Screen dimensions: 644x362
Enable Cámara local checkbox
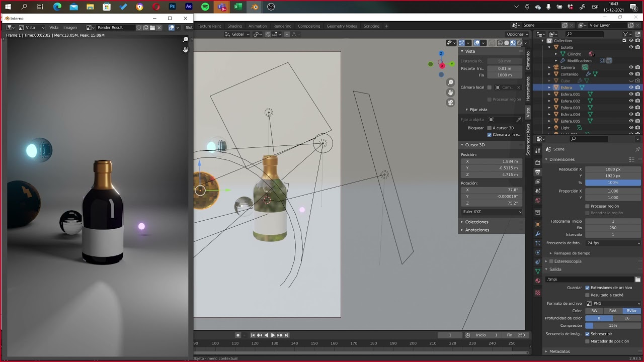click(x=489, y=87)
